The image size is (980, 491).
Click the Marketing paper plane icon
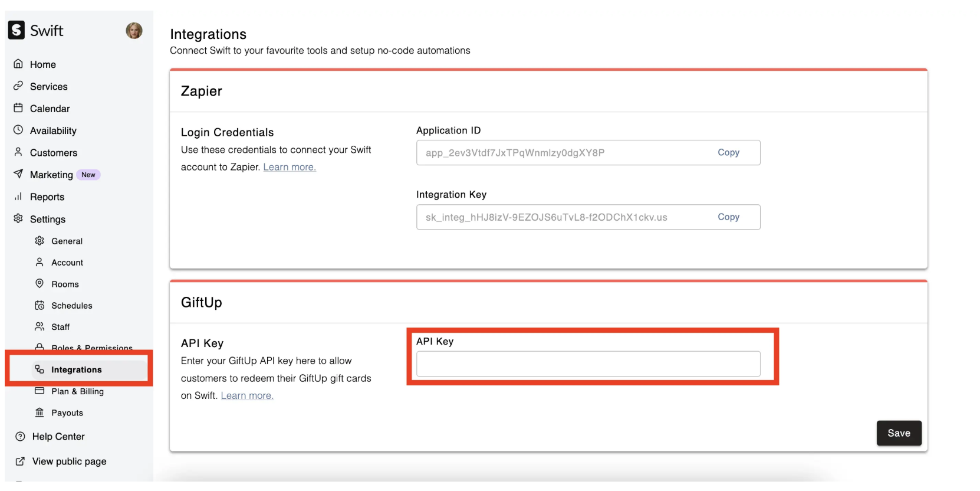click(18, 174)
